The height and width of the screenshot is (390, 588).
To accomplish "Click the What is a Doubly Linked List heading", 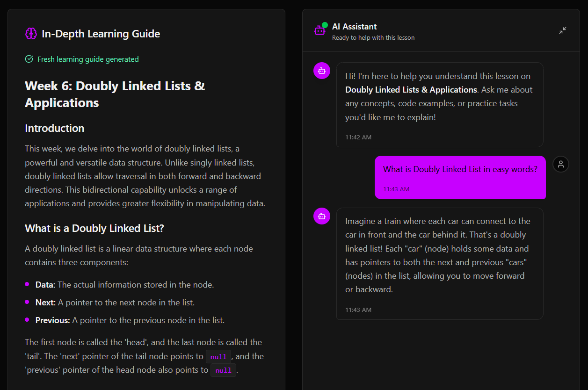I will 94,228.
